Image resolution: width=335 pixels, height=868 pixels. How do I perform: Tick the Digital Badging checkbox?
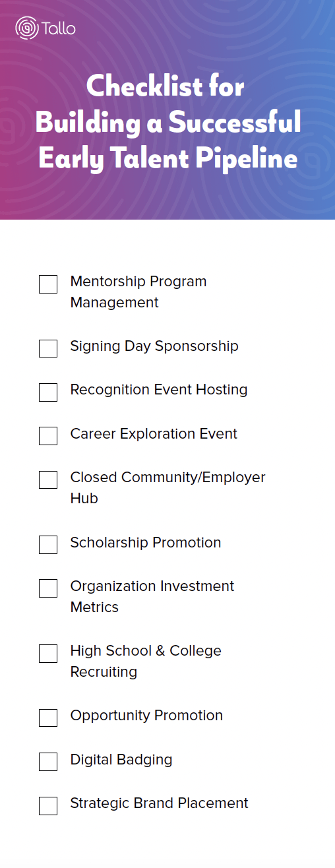(x=48, y=762)
